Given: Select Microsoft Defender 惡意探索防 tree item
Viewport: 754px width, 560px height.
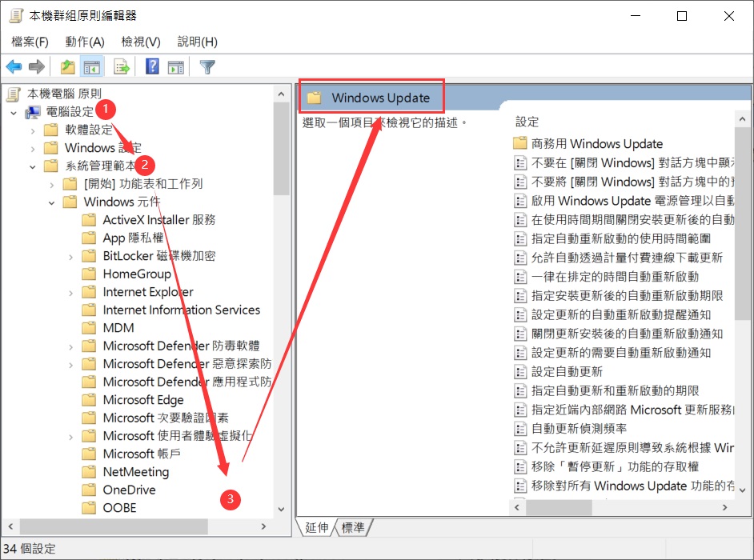Looking at the screenshot, I should pyautogui.click(x=187, y=364).
